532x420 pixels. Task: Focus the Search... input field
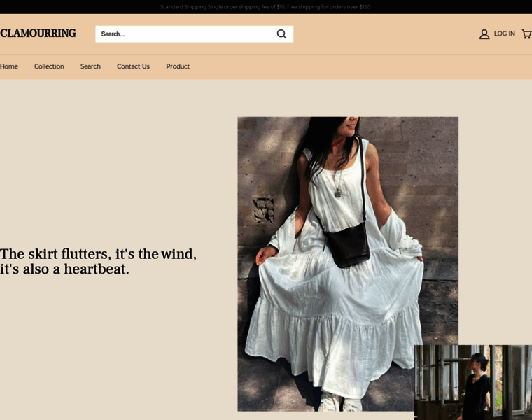183,34
